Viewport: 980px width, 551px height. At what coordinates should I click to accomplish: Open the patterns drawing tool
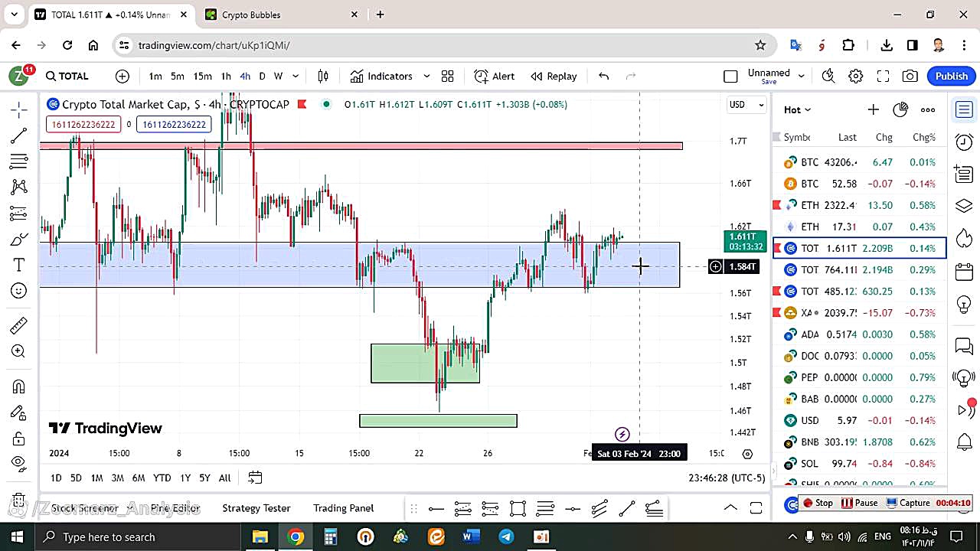[x=19, y=187]
